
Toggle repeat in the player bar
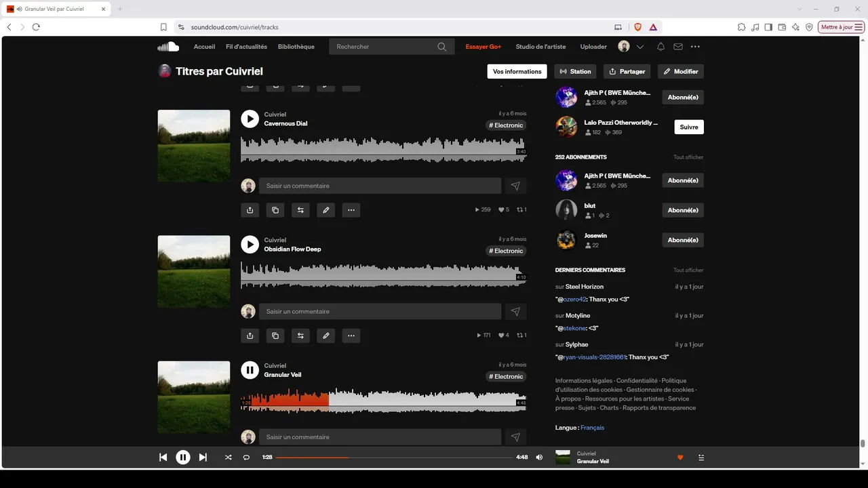point(246,457)
